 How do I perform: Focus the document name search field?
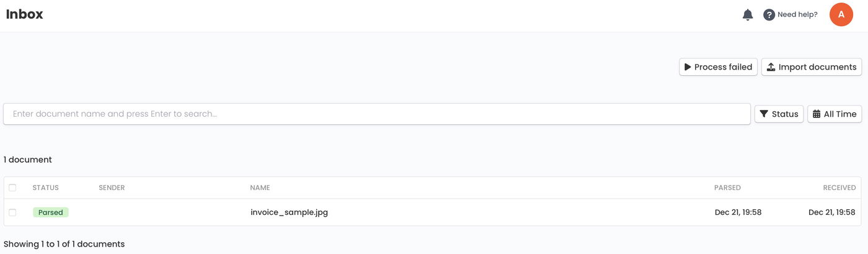pyautogui.click(x=377, y=114)
